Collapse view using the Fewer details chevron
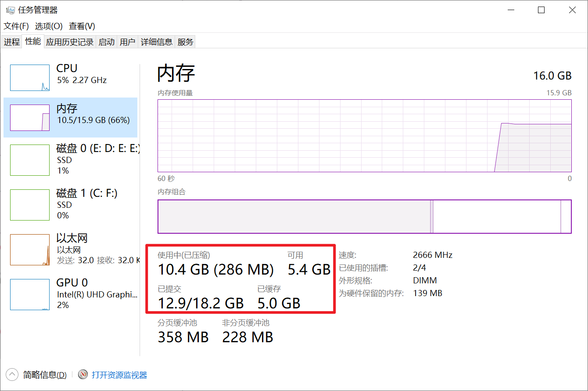The height and width of the screenshot is (391, 588). (12, 375)
